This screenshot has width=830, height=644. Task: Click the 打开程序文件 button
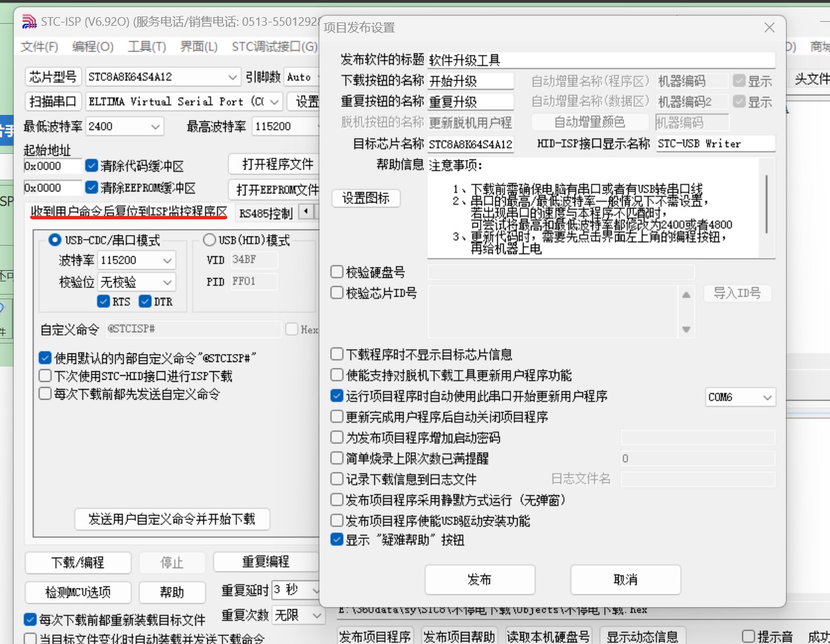click(273, 164)
